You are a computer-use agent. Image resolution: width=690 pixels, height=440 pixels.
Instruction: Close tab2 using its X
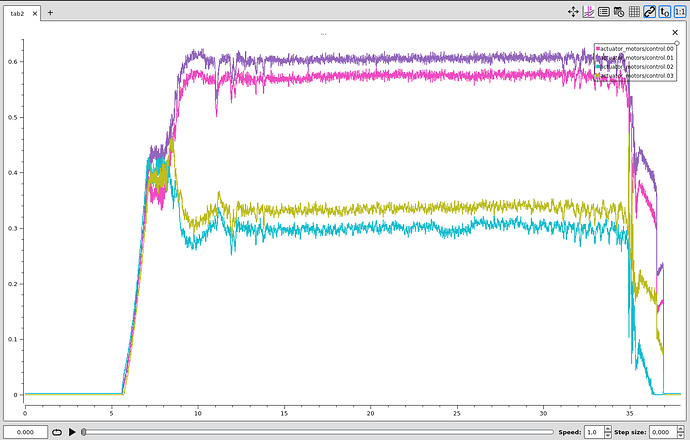[x=35, y=14]
